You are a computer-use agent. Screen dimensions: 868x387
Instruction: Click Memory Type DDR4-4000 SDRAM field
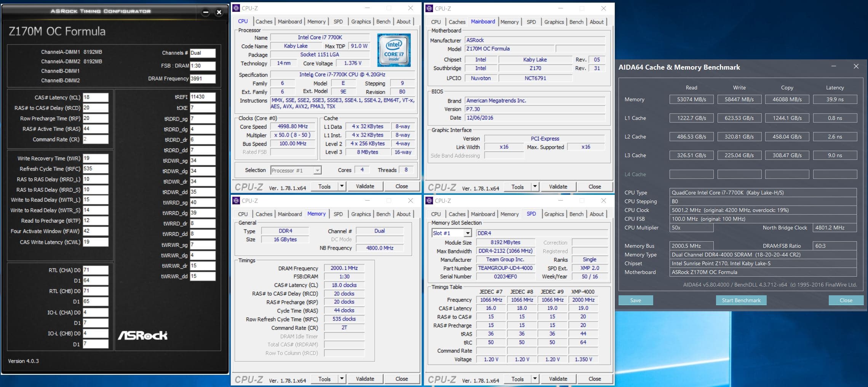tap(763, 255)
